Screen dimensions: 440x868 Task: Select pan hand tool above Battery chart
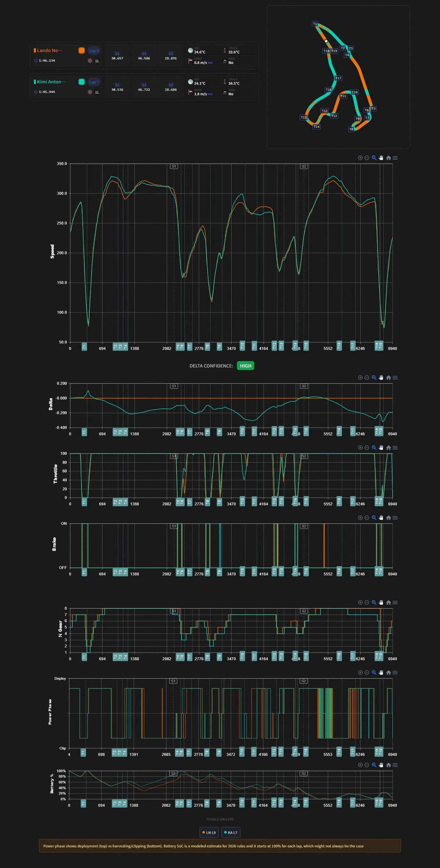(381, 765)
